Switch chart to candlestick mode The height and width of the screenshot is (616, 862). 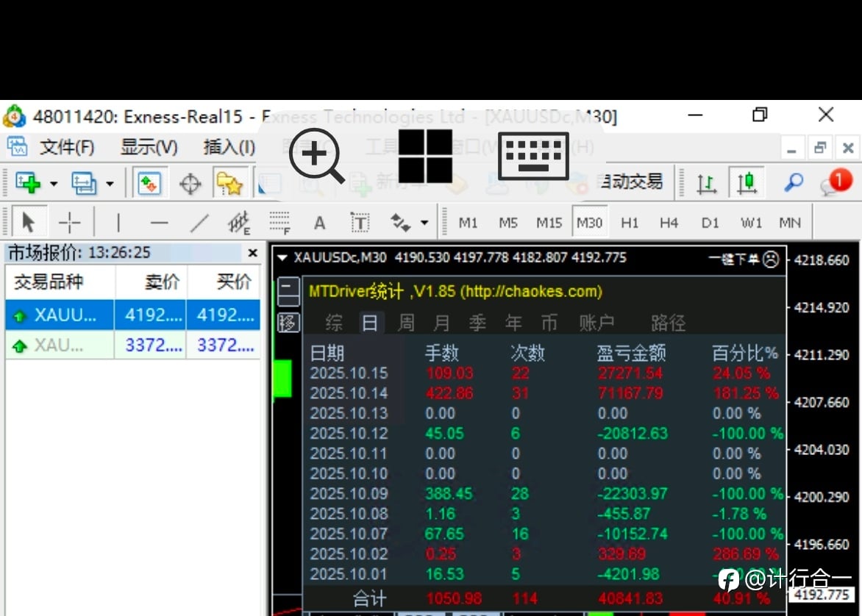(747, 182)
